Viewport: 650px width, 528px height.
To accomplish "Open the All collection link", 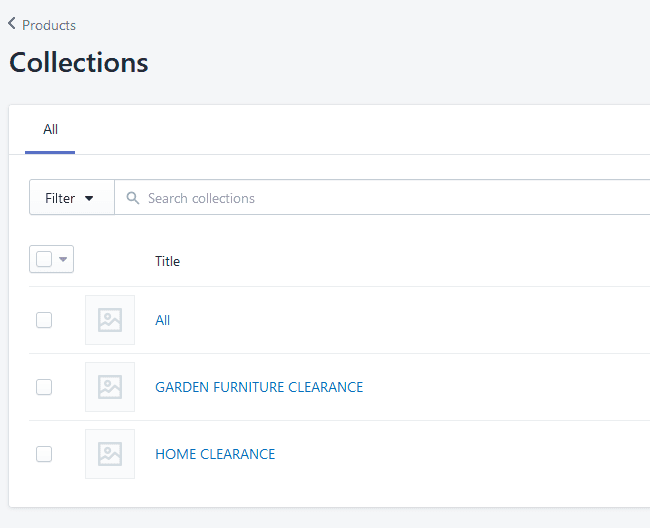I will [x=162, y=320].
